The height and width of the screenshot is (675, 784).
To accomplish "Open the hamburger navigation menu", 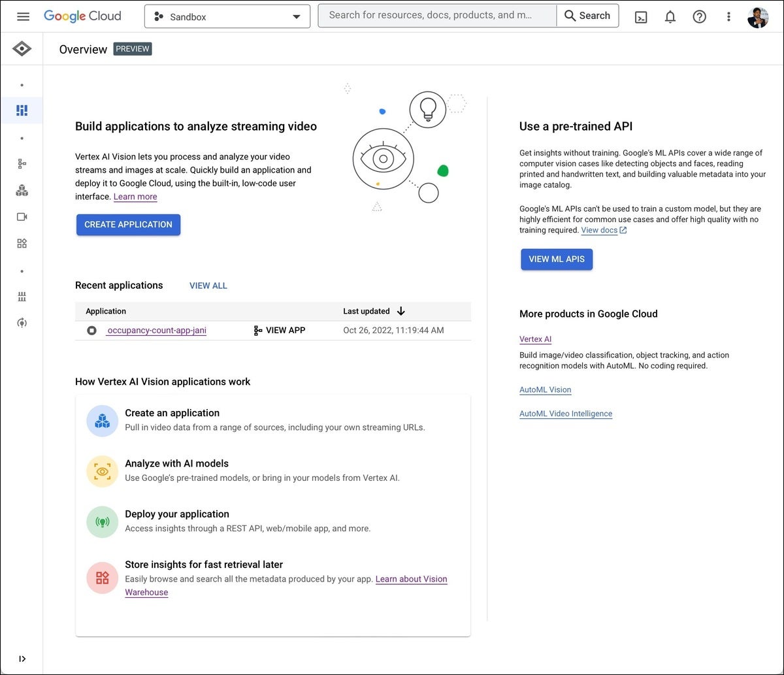I will [x=23, y=16].
